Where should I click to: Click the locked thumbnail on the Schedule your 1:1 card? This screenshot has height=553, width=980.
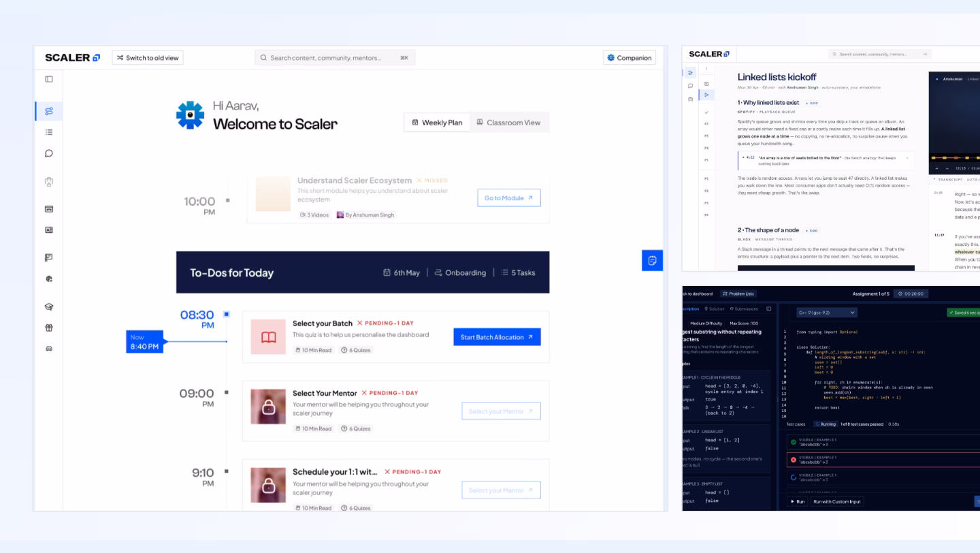pyautogui.click(x=269, y=485)
